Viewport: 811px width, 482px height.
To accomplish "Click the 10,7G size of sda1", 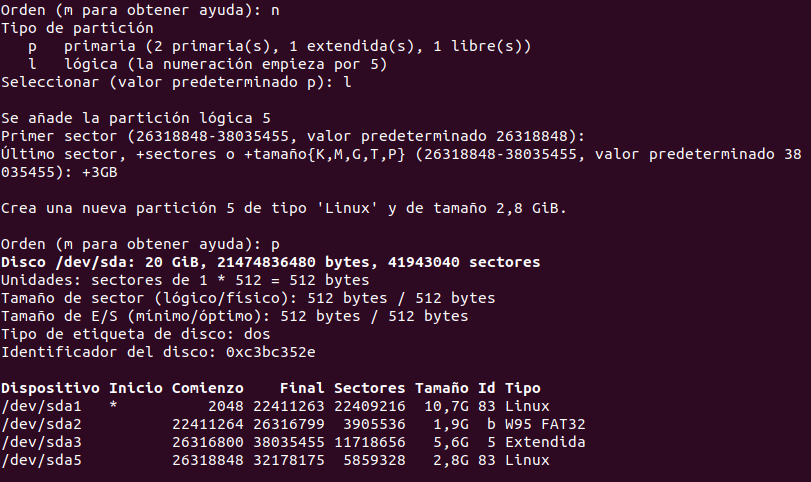I will click(446, 406).
